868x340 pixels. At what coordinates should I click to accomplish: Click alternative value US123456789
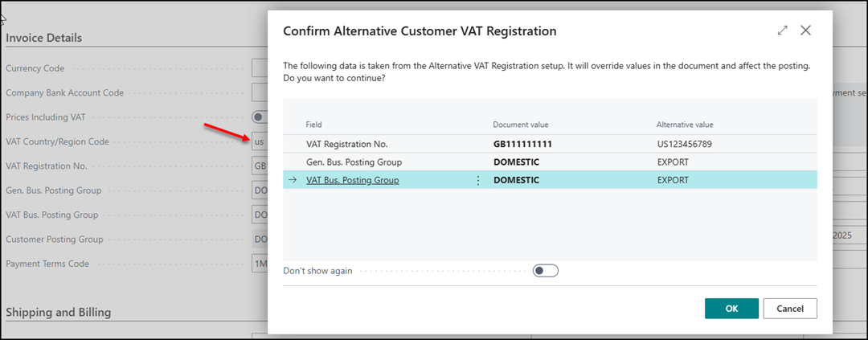684,144
